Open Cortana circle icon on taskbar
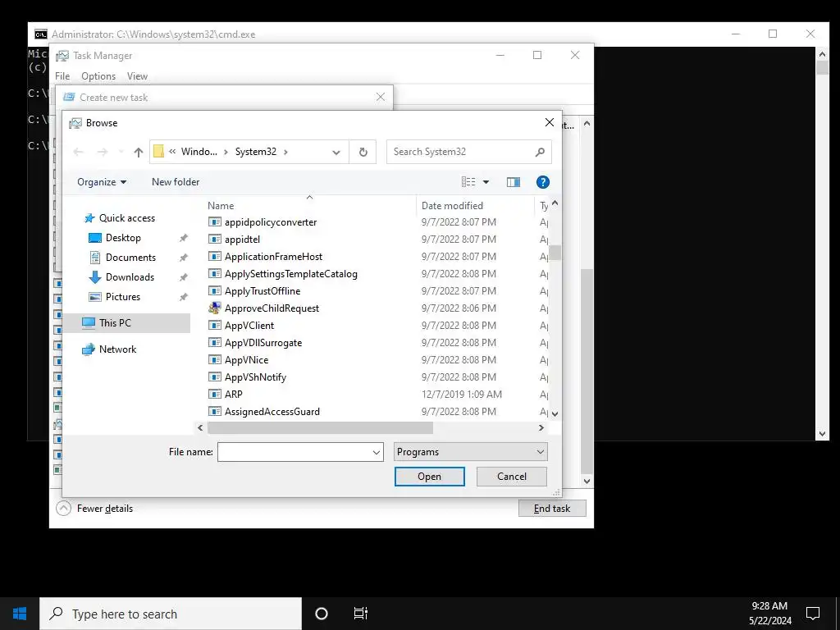The width and height of the screenshot is (840, 630). (322, 614)
